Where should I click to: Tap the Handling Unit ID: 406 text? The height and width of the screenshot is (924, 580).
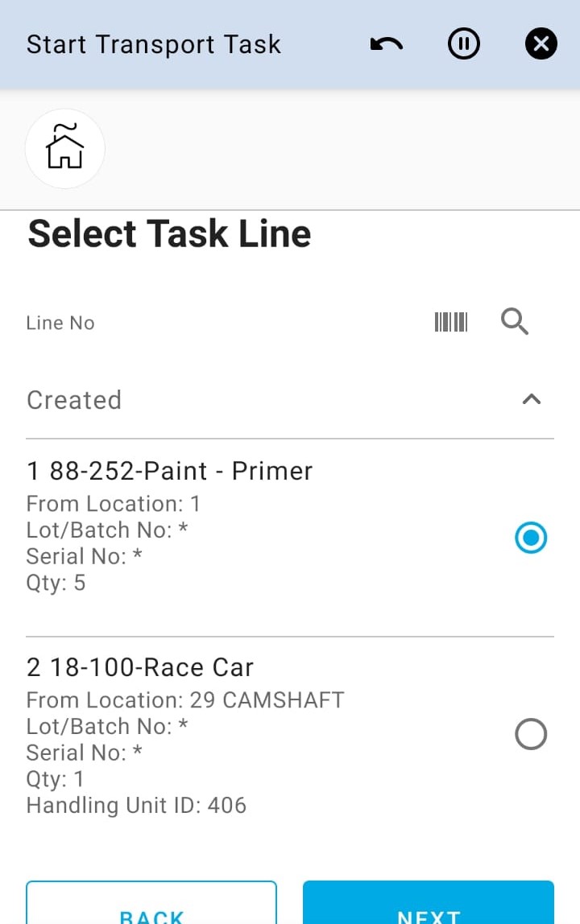tap(136, 805)
